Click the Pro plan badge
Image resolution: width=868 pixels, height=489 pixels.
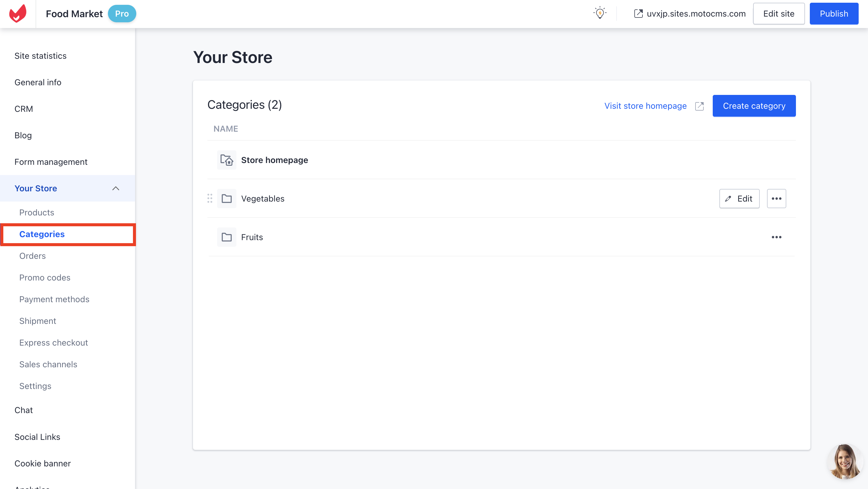[122, 14]
